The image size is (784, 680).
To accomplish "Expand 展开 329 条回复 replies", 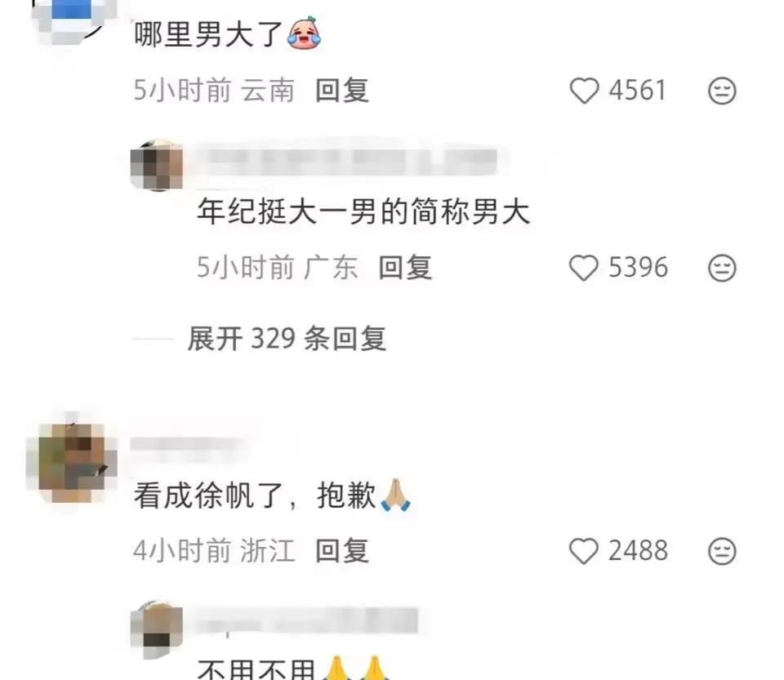I will [287, 339].
